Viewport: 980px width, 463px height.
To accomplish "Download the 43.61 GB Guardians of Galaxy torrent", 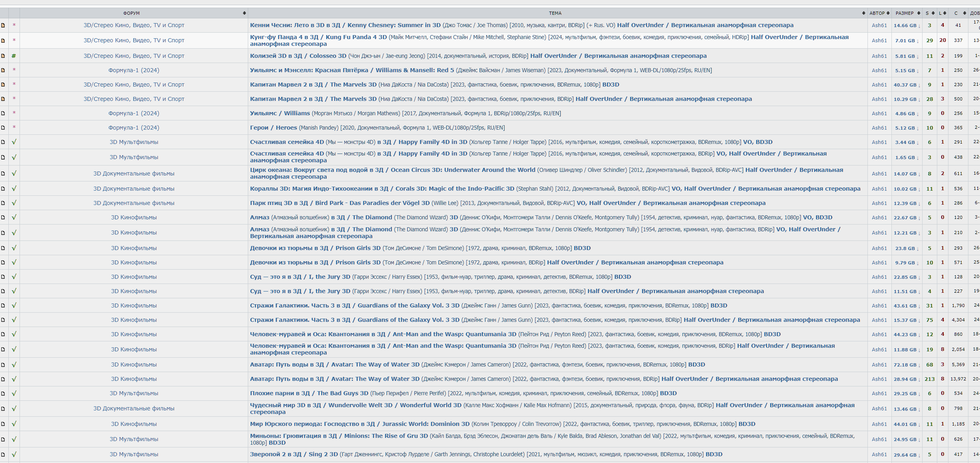I will point(907,306).
